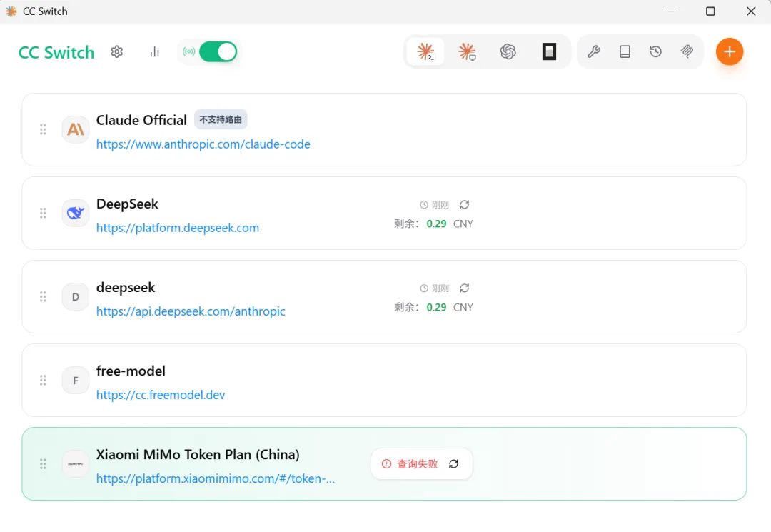Maximize the CC Switch window
The image size is (771, 532).
click(x=710, y=11)
